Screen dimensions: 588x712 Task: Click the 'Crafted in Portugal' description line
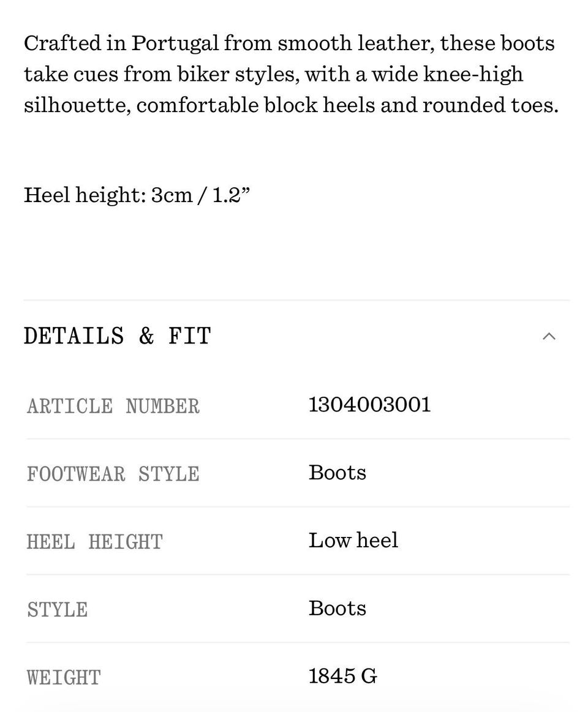(x=289, y=44)
